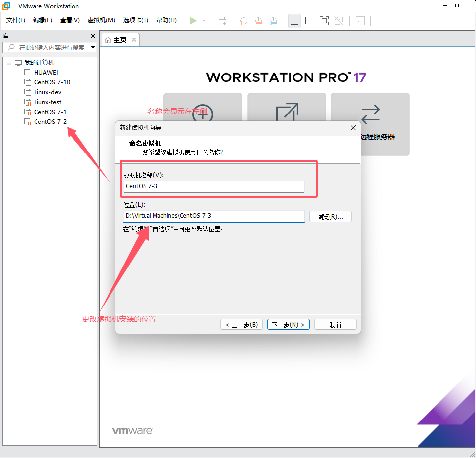Enter full screen mode icon
This screenshot has width=476, height=458.
pos(324,21)
